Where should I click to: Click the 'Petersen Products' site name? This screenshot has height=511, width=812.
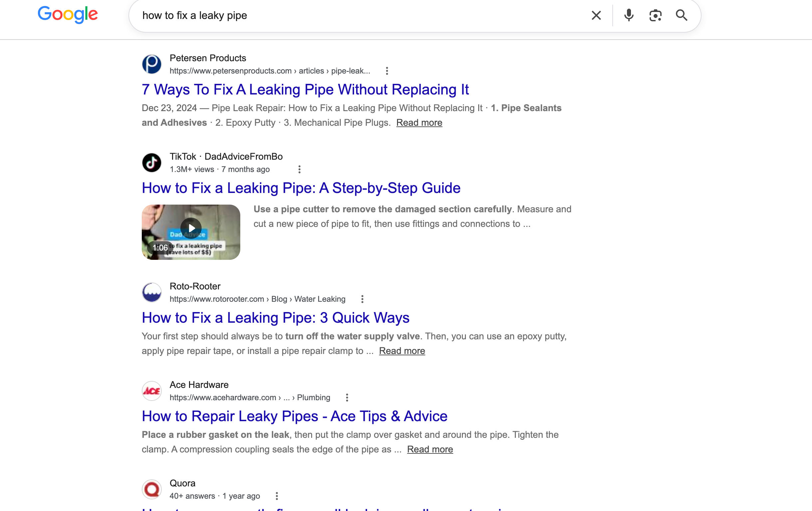208,58
